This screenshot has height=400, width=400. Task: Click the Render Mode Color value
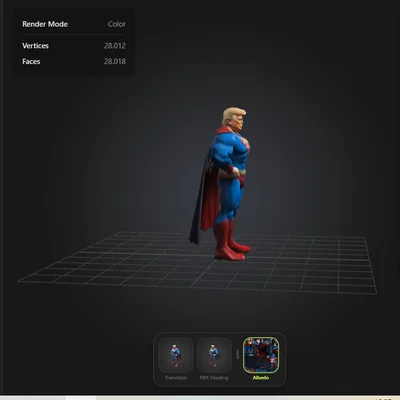117,24
